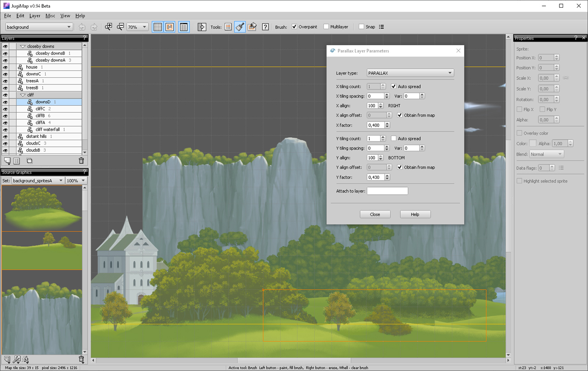Click the Help button in Parallax dialog
Screen dimensions: 588x371
point(415,214)
